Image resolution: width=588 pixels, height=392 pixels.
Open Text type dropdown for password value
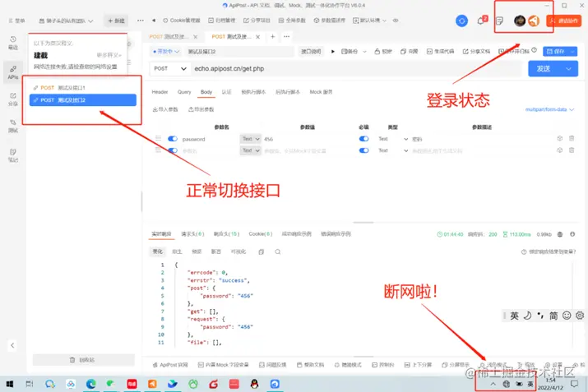pyautogui.click(x=250, y=139)
